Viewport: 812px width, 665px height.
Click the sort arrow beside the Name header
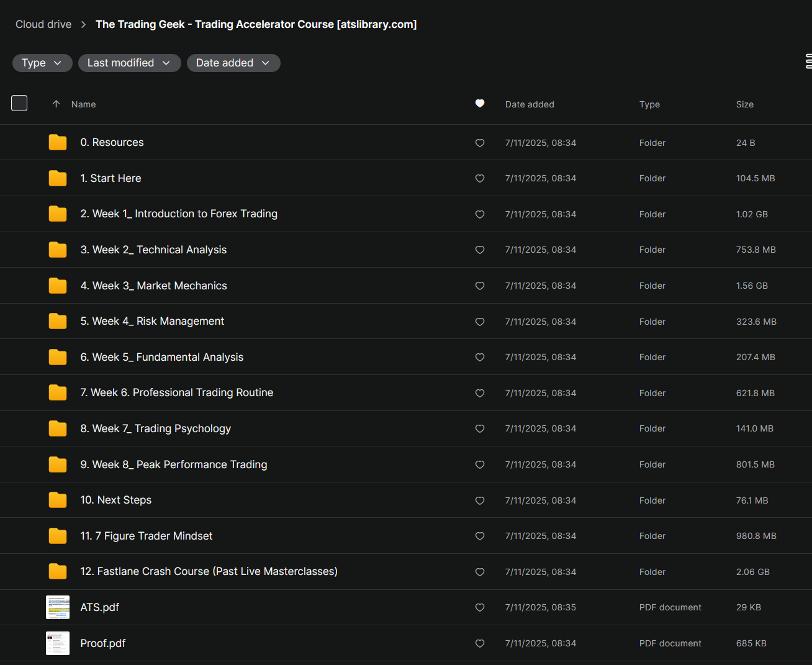pos(56,104)
